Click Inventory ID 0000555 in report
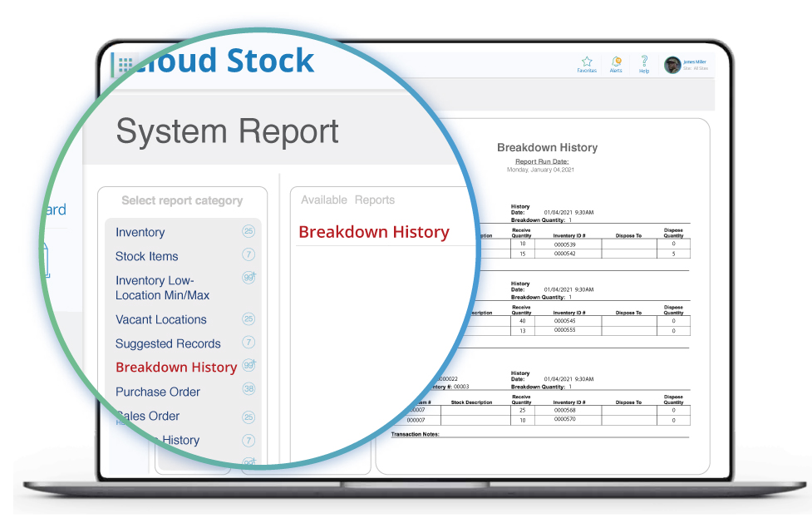Viewport: 812px width, 523px height. pyautogui.click(x=564, y=329)
